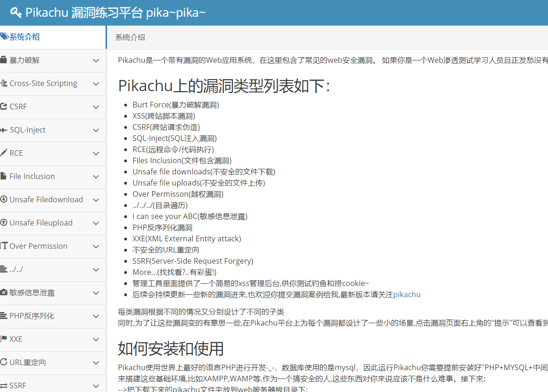Select the 敏感信息泄露 menu label

click(32, 292)
